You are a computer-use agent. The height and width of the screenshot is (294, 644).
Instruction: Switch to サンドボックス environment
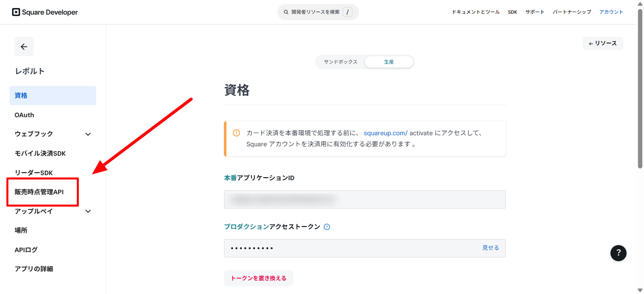(340, 62)
